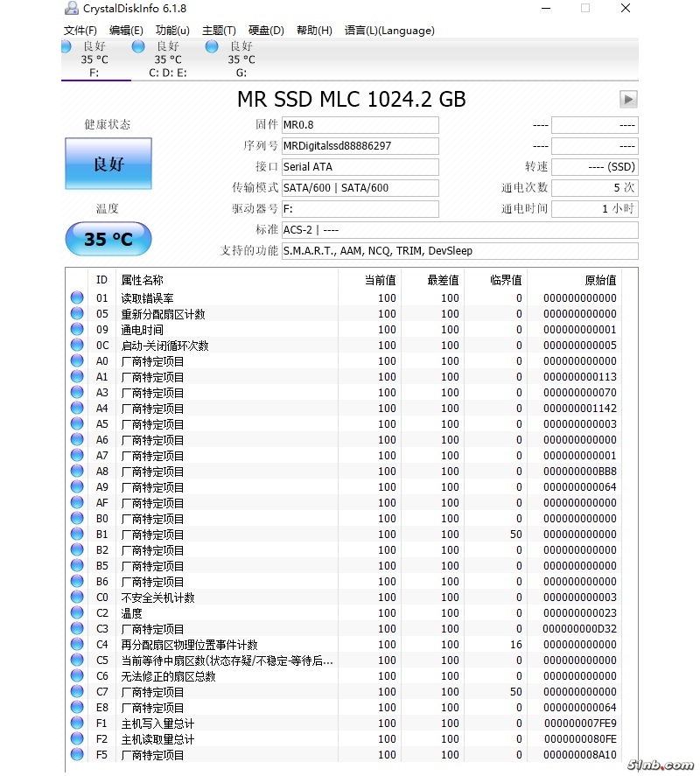Open the 硬盘(D) menu
Image resolution: width=700 pixels, height=776 pixels.
coord(266,31)
